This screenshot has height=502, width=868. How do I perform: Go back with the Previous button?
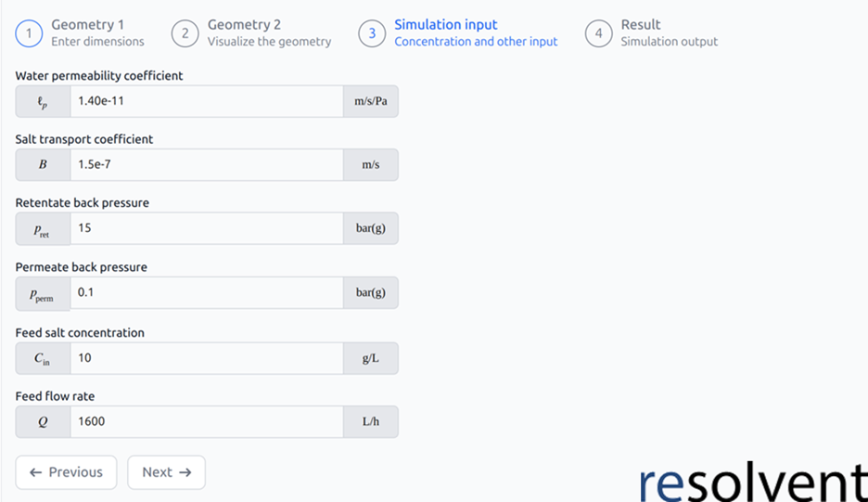[66, 472]
